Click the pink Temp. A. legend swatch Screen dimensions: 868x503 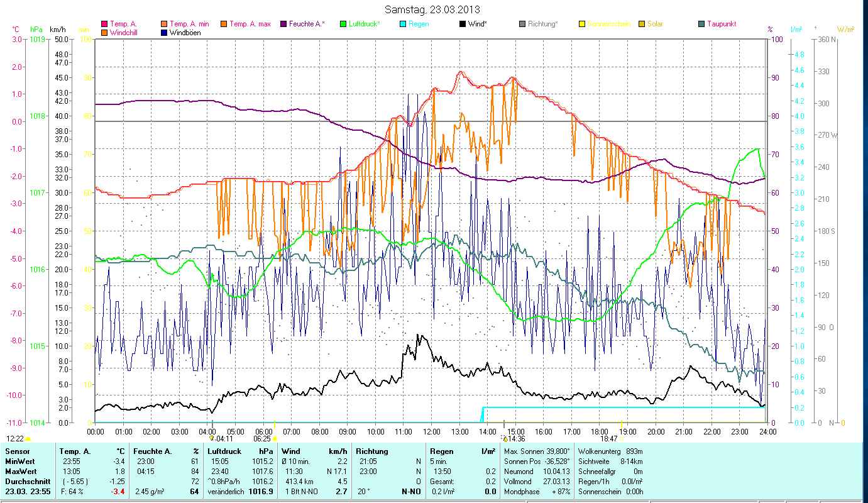tap(104, 25)
